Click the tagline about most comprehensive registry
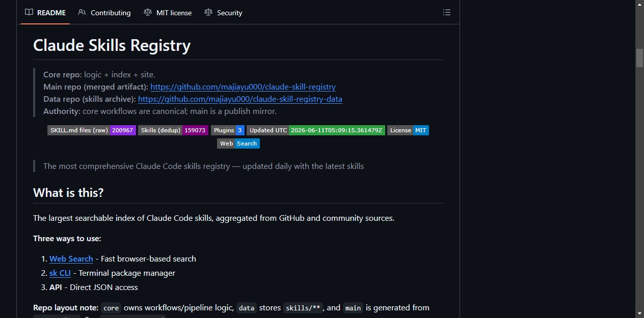 (203, 166)
